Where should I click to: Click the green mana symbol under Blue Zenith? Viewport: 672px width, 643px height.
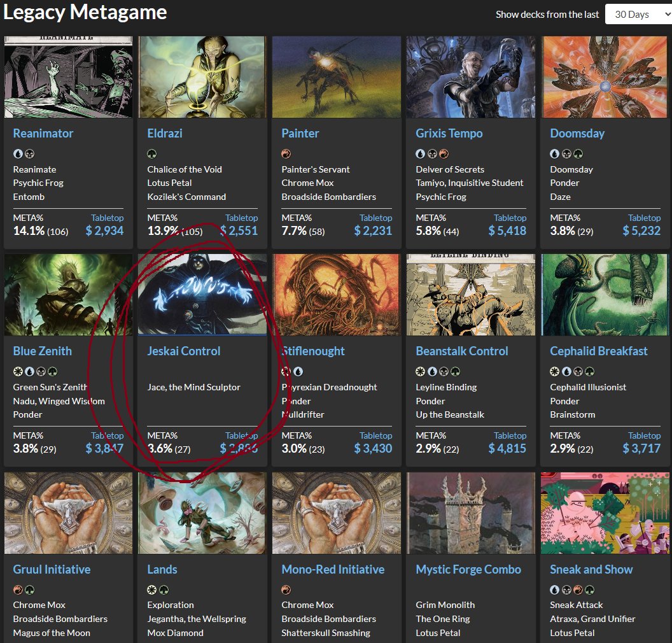(x=53, y=371)
